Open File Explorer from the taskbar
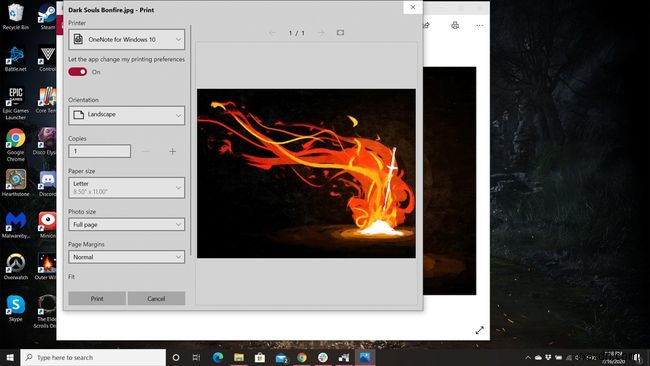This screenshot has height=366, width=650. click(x=239, y=357)
